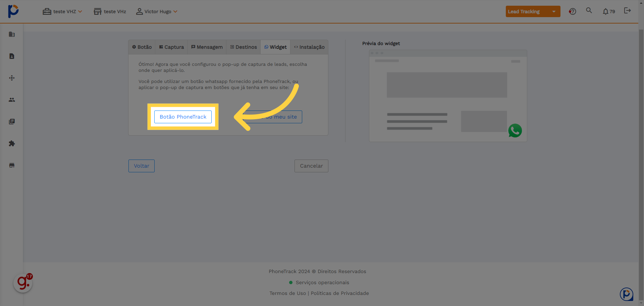
Task: Expand the teste VHZ briefcase dropdown
Action: coord(62,11)
